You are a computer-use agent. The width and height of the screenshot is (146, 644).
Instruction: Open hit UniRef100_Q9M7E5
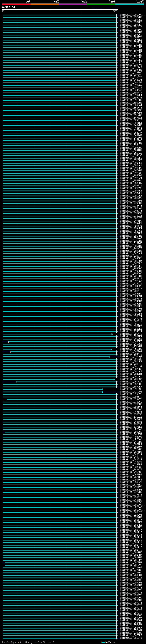pyautogui.click(x=131, y=20)
